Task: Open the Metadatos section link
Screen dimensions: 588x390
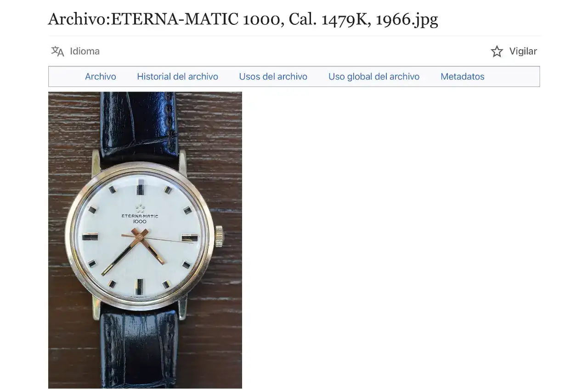Action: pyautogui.click(x=462, y=76)
